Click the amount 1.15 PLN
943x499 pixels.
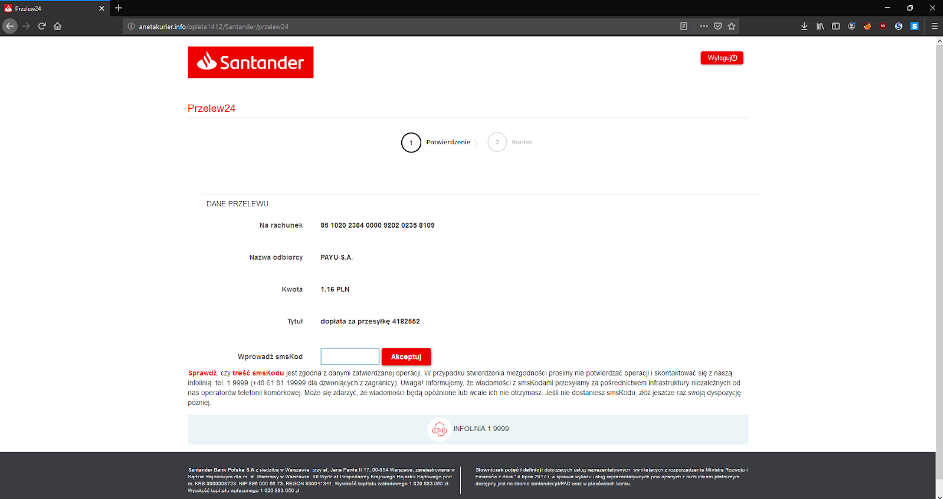(x=335, y=289)
